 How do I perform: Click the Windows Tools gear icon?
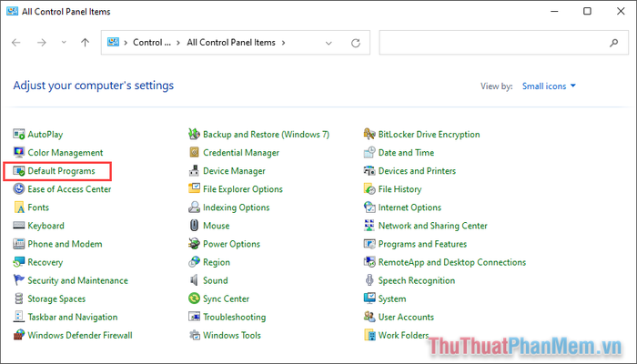tap(194, 335)
